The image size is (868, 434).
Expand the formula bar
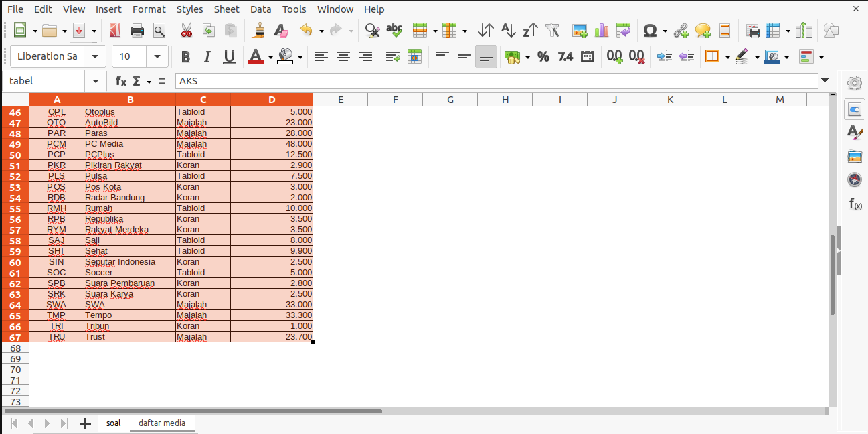(825, 81)
